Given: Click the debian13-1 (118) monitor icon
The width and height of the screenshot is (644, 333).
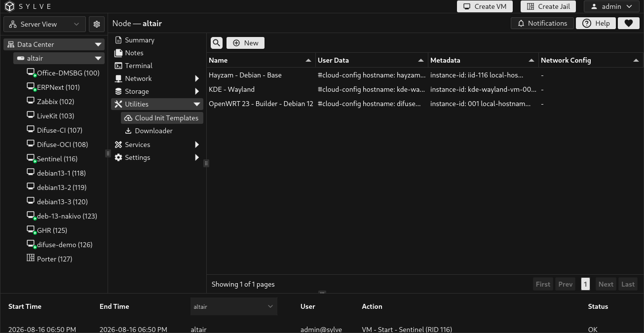Looking at the screenshot, I should (31, 172).
